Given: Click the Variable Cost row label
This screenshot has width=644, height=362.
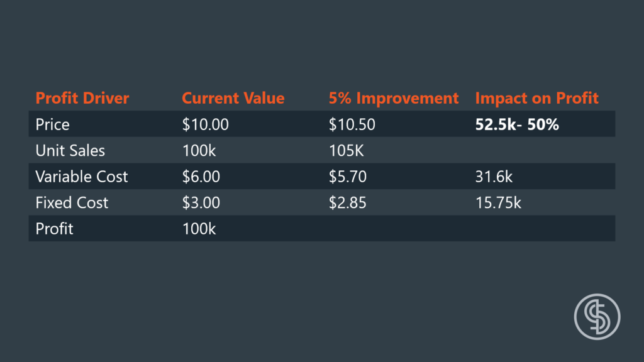Looking at the screenshot, I should pos(82,177).
